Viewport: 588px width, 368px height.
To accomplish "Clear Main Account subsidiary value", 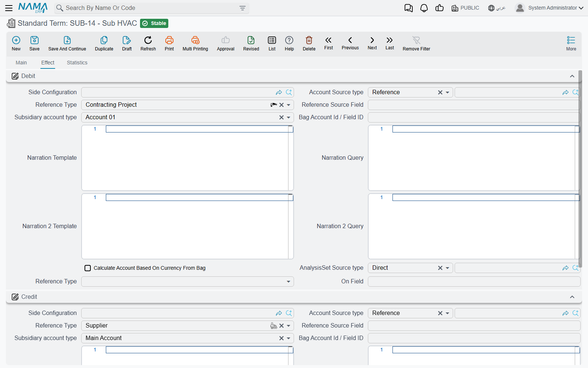I will click(x=282, y=338).
